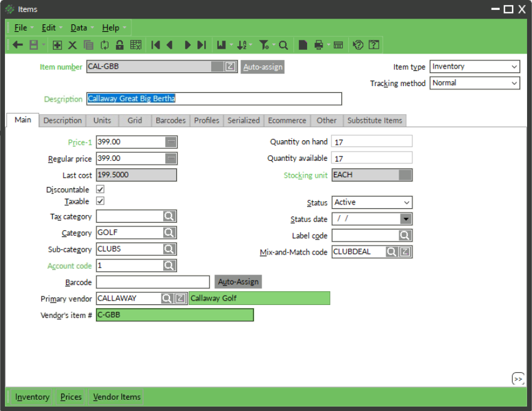Go to the previous record
The height and width of the screenshot is (411, 532).
tap(170, 45)
